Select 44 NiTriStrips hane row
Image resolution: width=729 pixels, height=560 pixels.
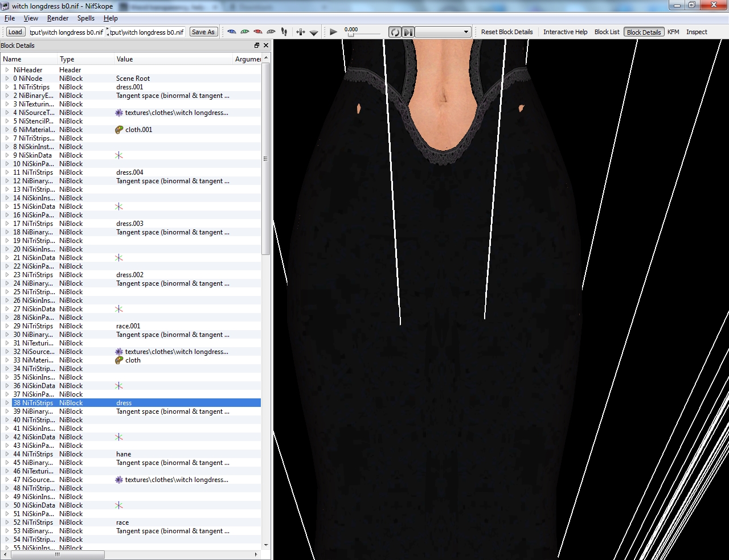(131, 454)
